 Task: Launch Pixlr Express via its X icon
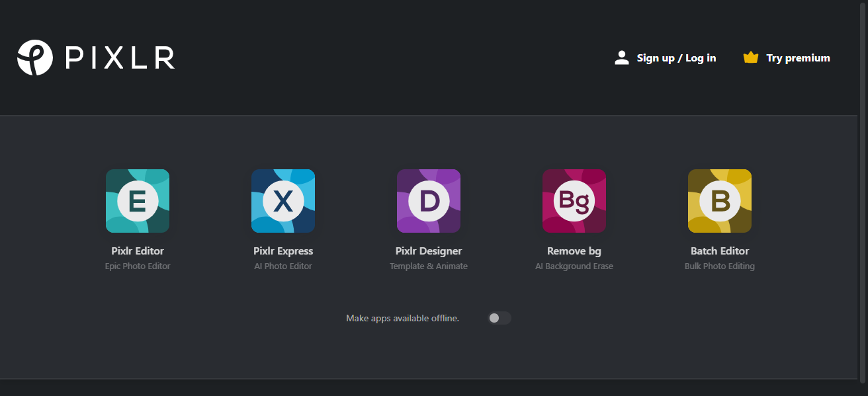click(283, 201)
